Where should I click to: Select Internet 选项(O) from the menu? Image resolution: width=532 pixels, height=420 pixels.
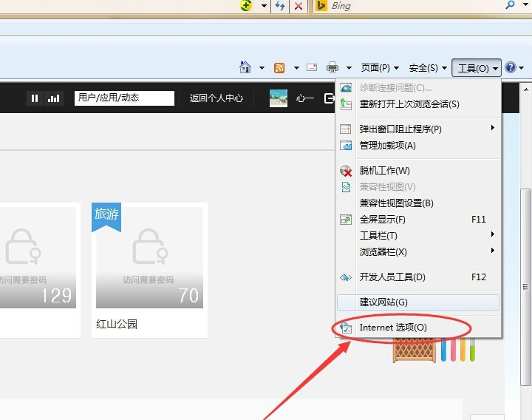[393, 327]
